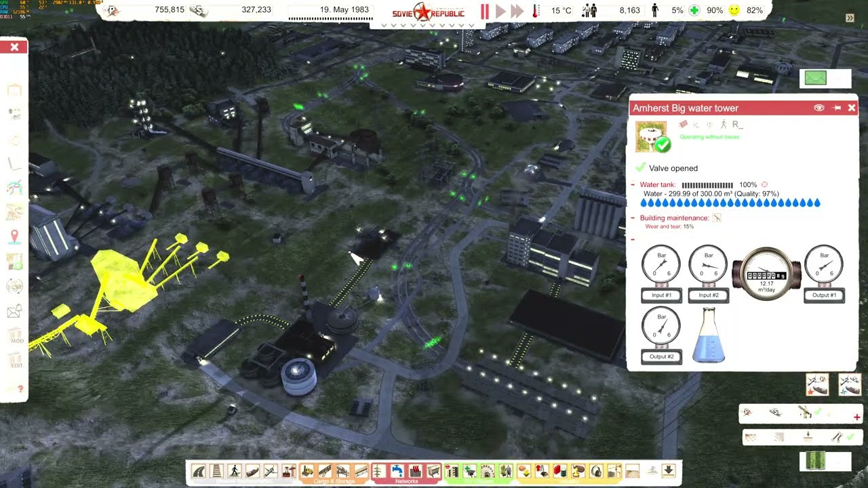Screen dimensions: 868x488
Task: Expand the top-right double-arrow panel
Action: pyautogui.click(x=850, y=18)
